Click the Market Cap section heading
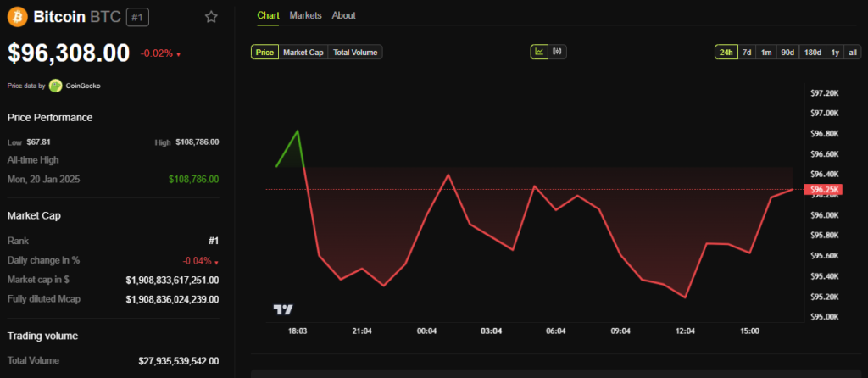The image size is (868, 378). tap(34, 215)
